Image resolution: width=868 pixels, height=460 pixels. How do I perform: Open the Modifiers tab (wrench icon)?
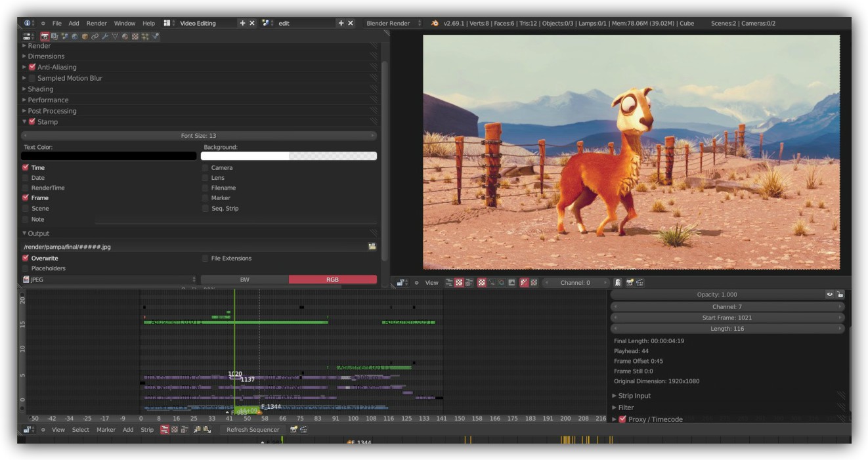pyautogui.click(x=105, y=36)
